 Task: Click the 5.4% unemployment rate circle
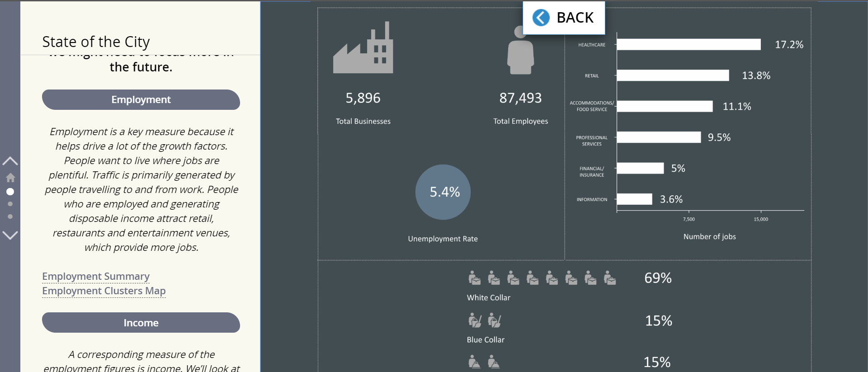(443, 192)
